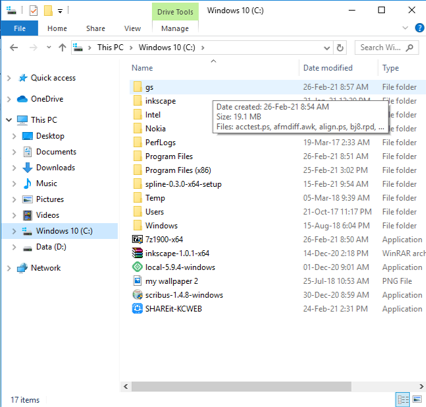This screenshot has height=407, width=426.
Task: Select the inkscape folder icon
Action: click(137, 101)
